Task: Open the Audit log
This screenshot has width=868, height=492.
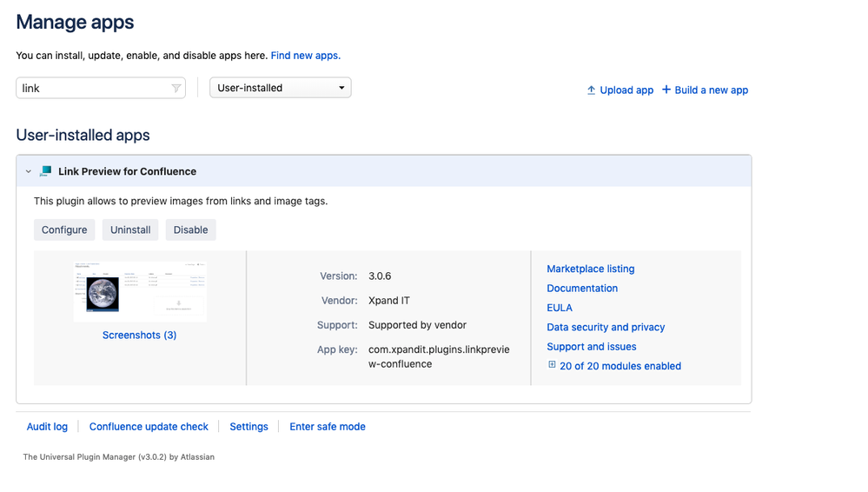Action: 47,427
